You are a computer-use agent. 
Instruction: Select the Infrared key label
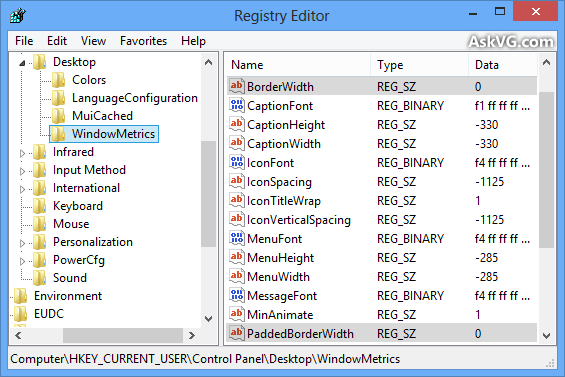74,152
